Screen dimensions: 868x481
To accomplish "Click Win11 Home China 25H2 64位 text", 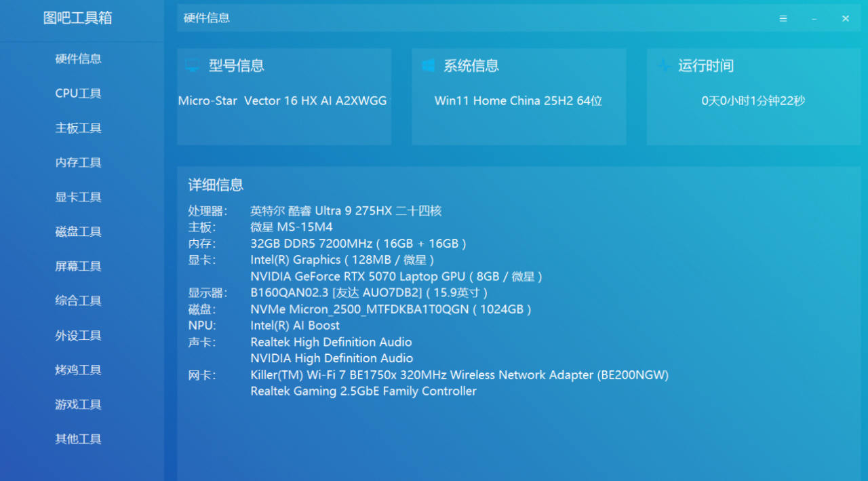I will [x=519, y=101].
